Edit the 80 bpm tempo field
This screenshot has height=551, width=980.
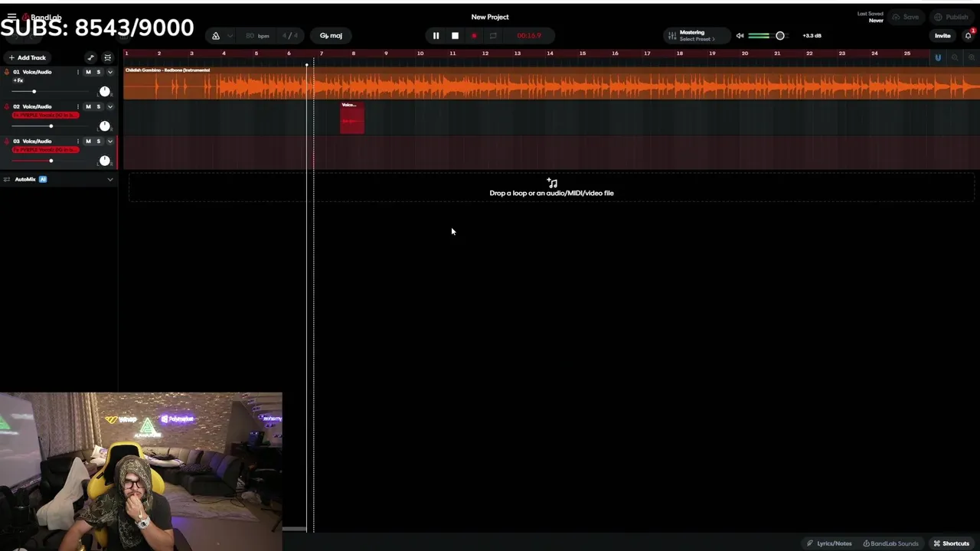tap(257, 36)
